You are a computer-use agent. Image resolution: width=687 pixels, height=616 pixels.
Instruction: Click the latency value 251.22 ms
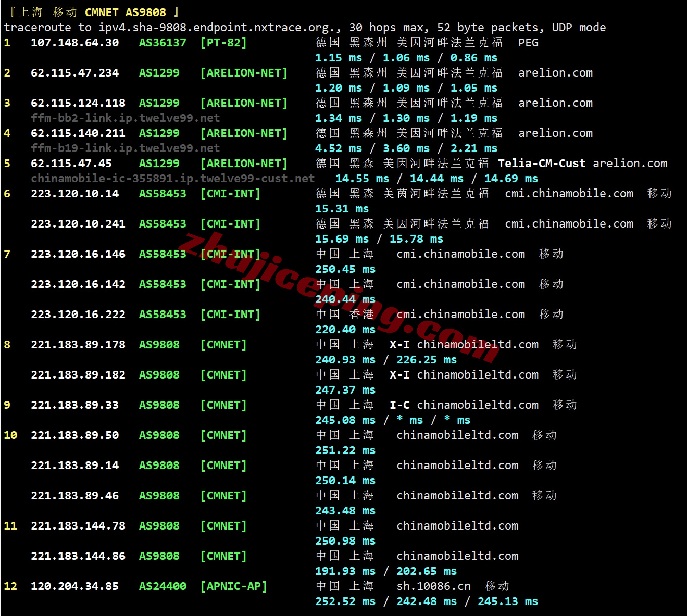pyautogui.click(x=345, y=450)
